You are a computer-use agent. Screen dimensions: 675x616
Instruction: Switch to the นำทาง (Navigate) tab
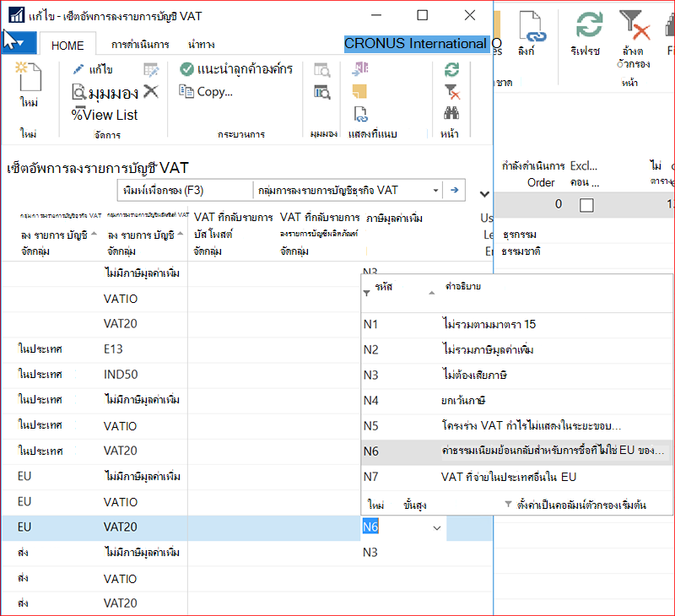coord(201,45)
